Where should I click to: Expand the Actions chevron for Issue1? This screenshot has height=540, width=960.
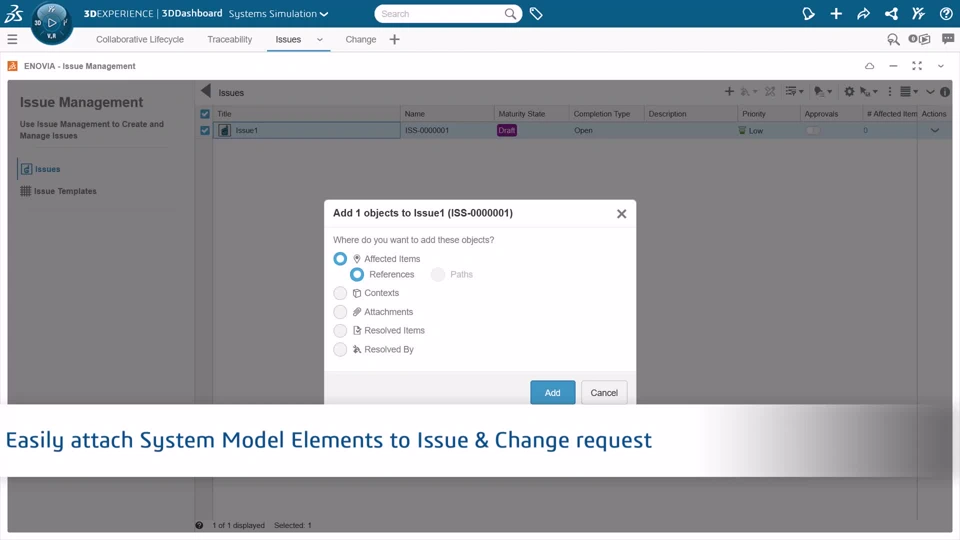(x=935, y=130)
